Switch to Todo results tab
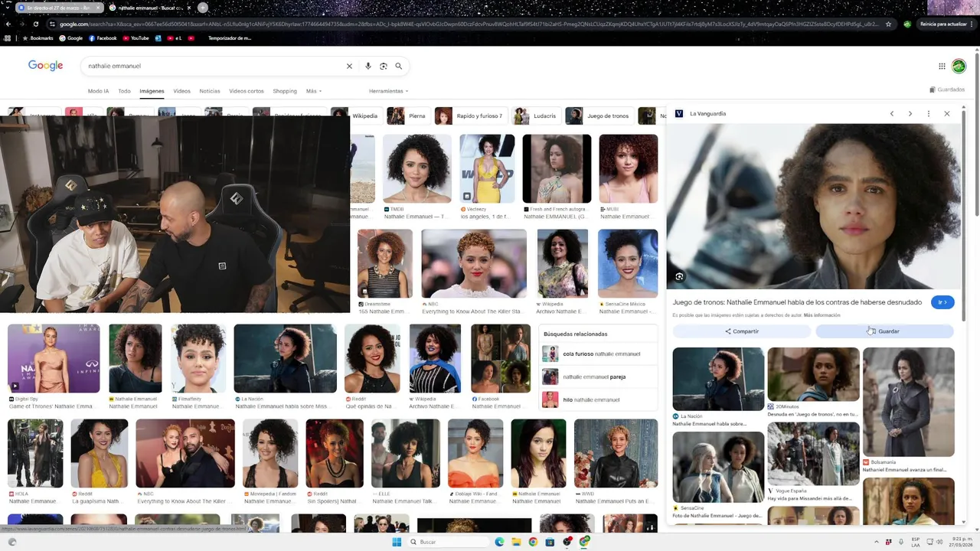Viewport: 980px width, 551px height. (124, 91)
